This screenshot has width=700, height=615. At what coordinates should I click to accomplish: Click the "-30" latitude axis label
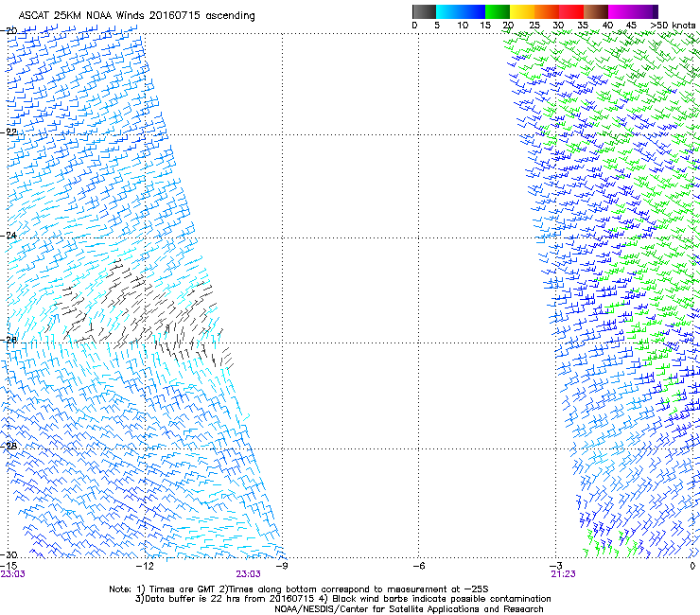point(9,554)
